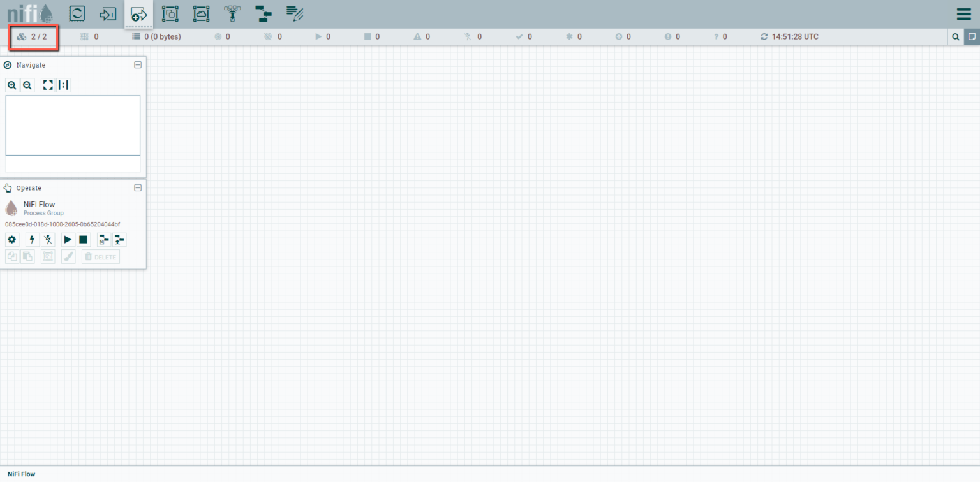Disable components via the crossed lightning icon

click(48, 239)
